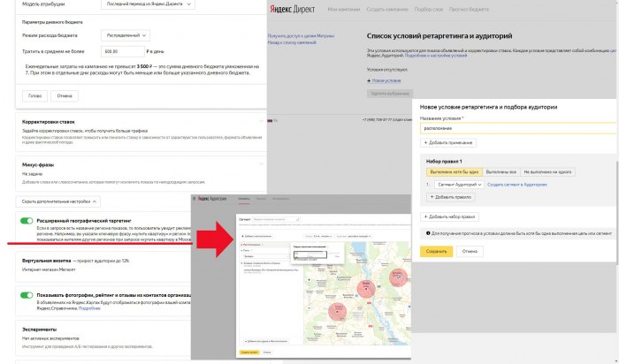The width and height of the screenshot is (619, 364).
Task: Click the forecast info icon
Action: [x=428, y=233]
